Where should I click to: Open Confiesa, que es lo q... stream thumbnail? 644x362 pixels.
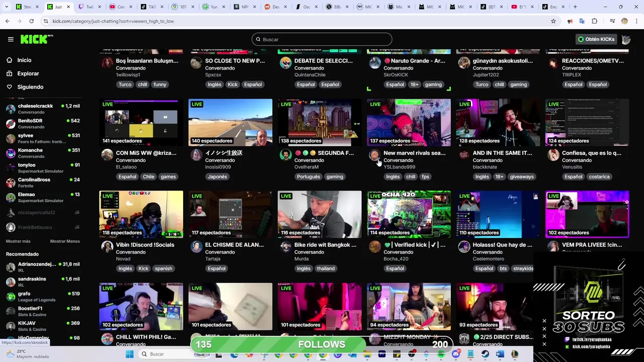(x=587, y=122)
